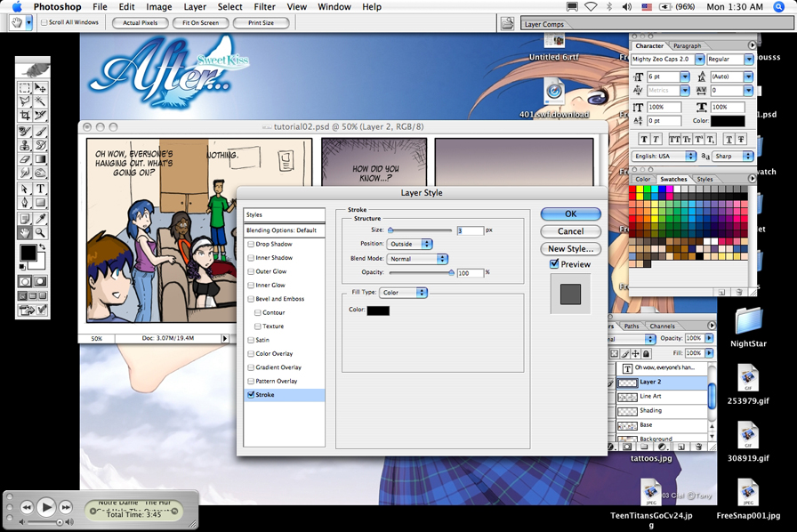
Task: Select the Path Selection tool
Action: [24, 189]
